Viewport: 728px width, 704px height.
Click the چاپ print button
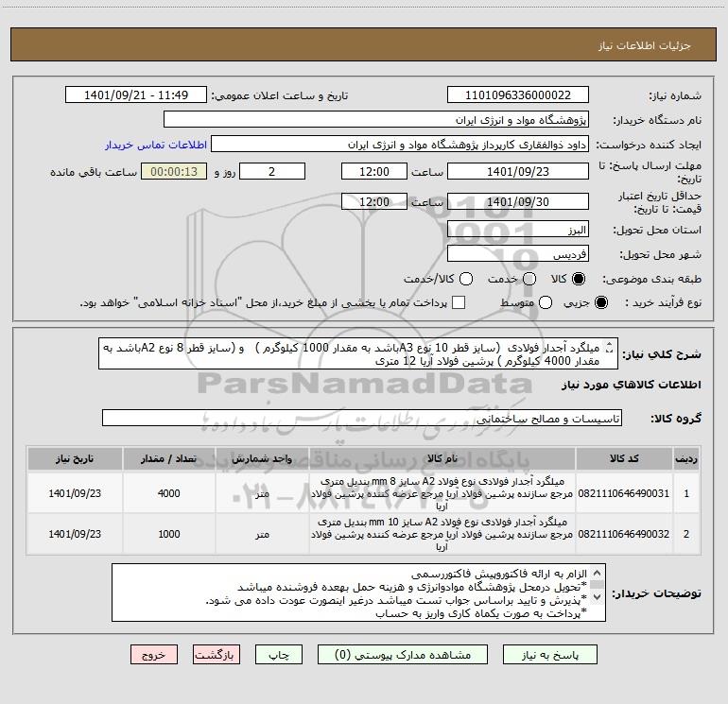(279, 655)
